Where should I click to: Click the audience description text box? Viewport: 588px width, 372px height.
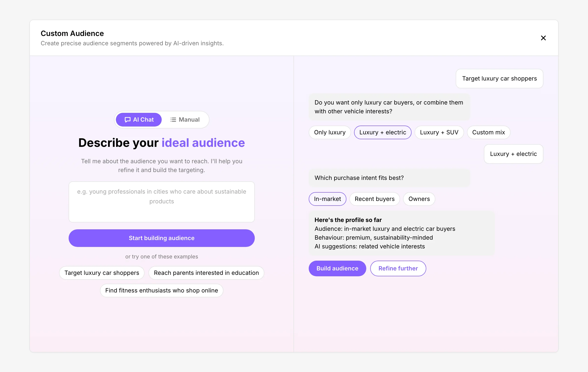point(162,202)
